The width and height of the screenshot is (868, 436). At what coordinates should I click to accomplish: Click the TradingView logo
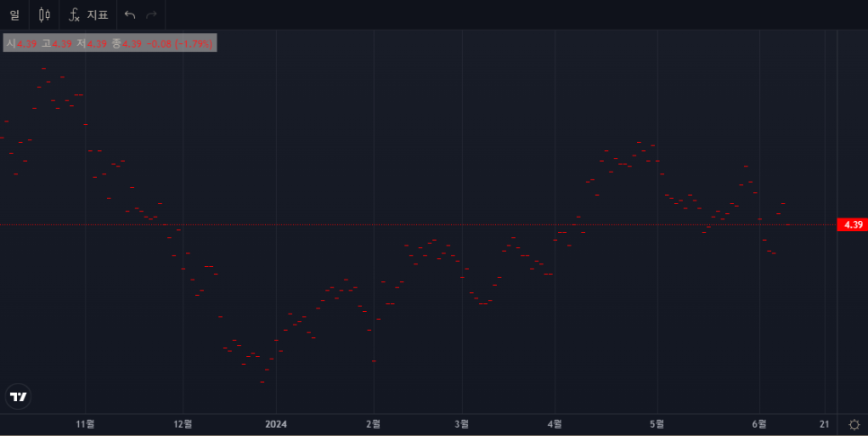(x=18, y=396)
